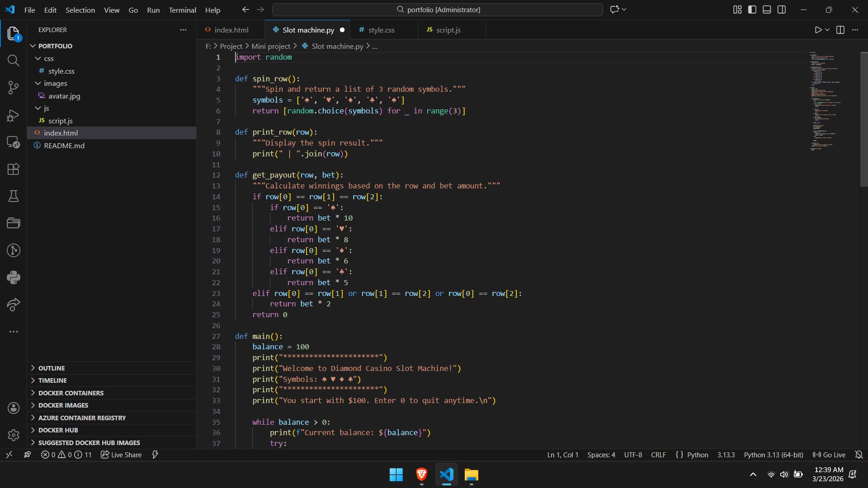
Task: Open the Testing (beaker) panel
Action: (x=13, y=196)
